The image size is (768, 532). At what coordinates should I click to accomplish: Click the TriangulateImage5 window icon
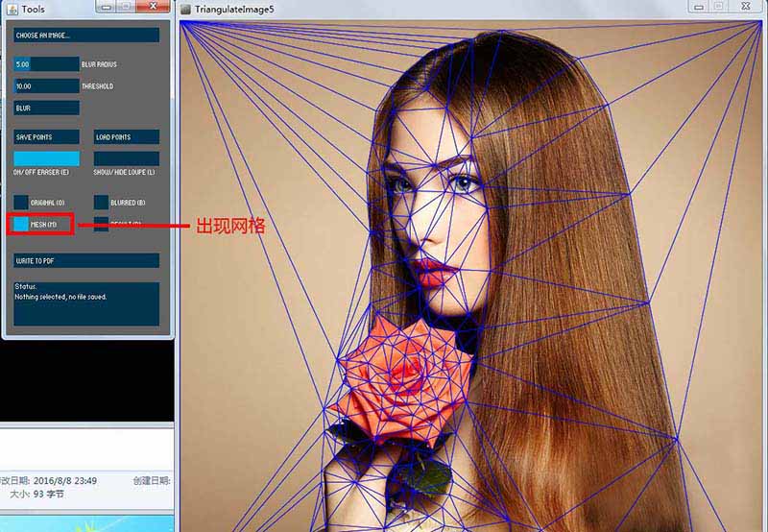click(185, 9)
